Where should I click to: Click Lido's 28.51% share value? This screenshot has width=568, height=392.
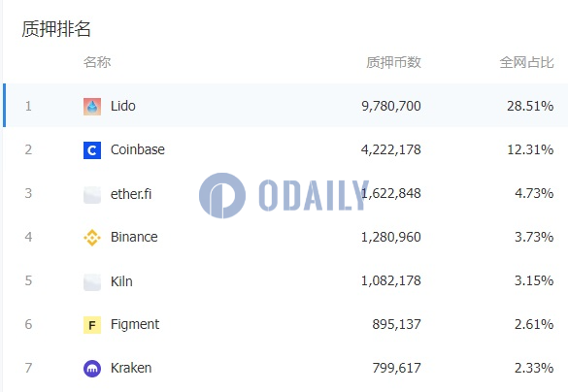click(530, 106)
